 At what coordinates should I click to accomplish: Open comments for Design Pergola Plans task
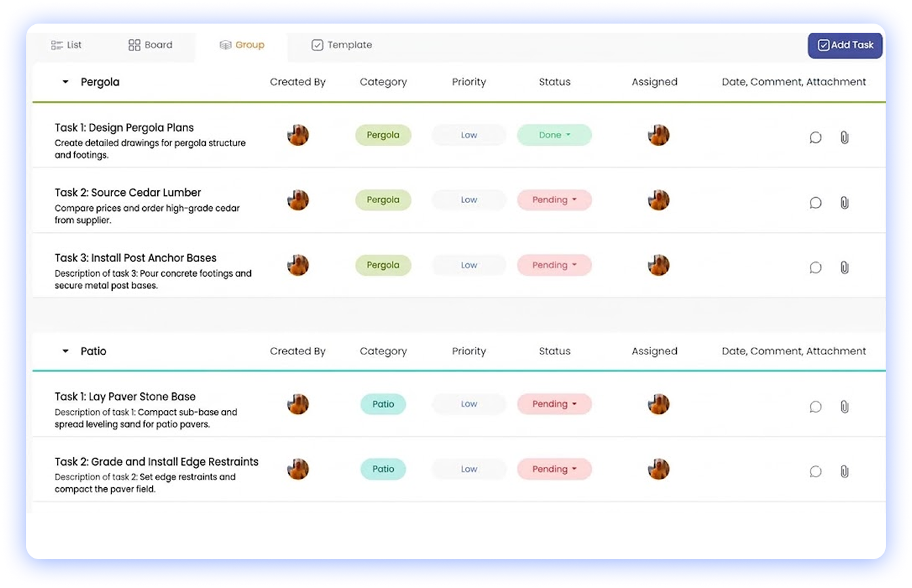[x=815, y=138]
